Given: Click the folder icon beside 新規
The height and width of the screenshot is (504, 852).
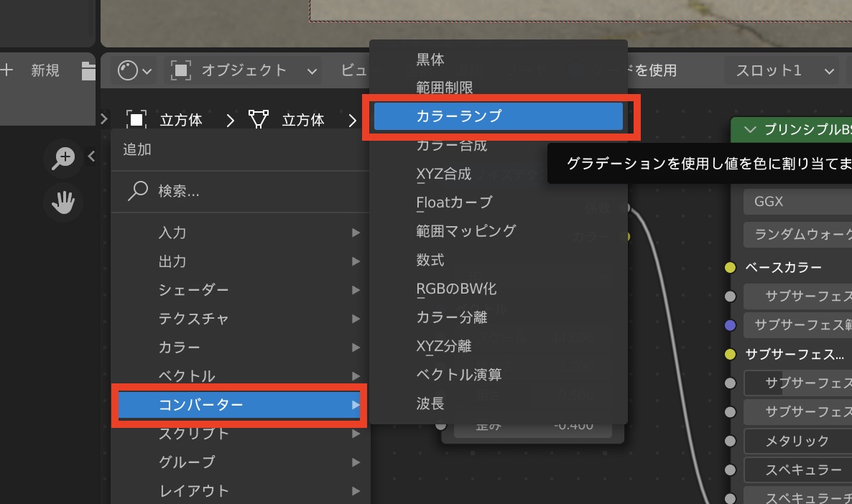Looking at the screenshot, I should coord(88,70).
